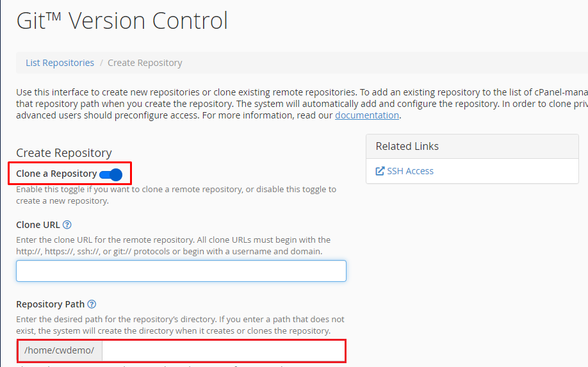Image resolution: width=588 pixels, height=367 pixels.
Task: Focus the Clone URL text box
Action: pos(181,271)
